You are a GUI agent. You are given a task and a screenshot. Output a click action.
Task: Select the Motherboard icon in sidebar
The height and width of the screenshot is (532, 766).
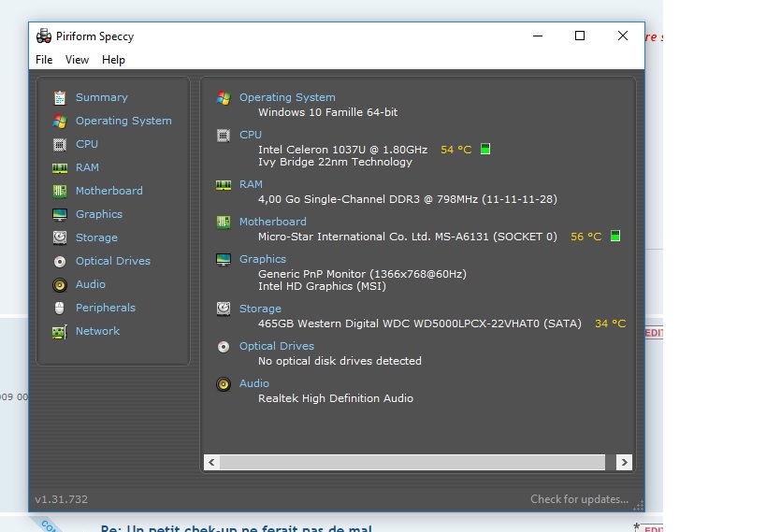[x=60, y=191]
